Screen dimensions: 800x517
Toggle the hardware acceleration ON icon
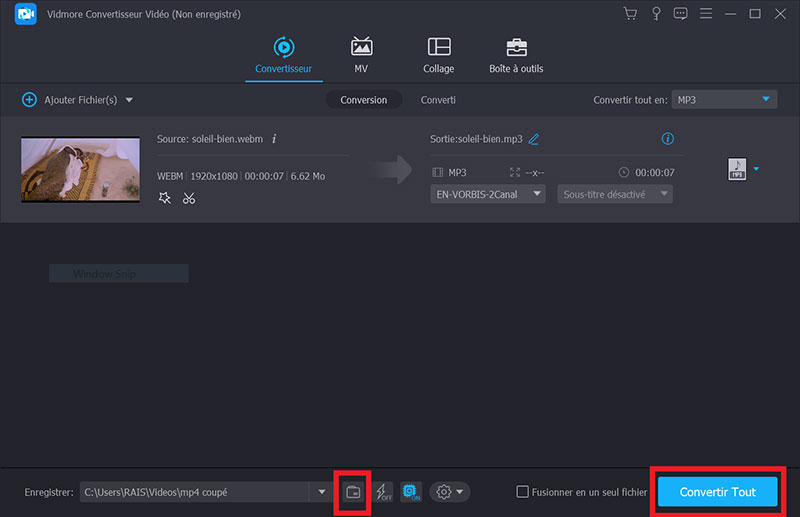click(411, 492)
